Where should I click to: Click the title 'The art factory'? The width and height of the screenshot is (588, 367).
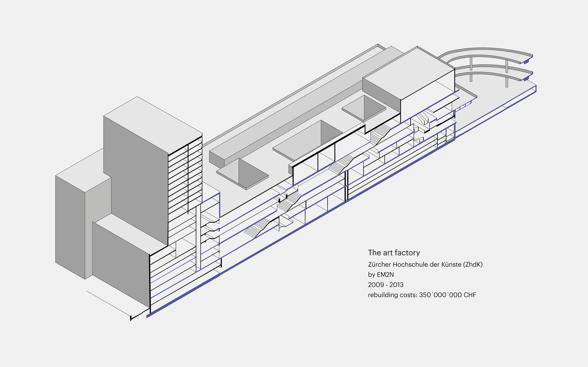coord(394,253)
